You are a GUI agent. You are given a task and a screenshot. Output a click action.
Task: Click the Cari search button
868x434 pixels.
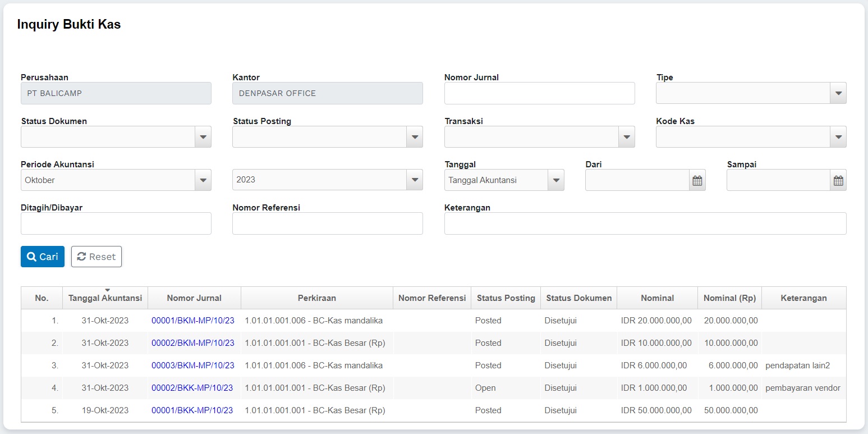point(43,257)
